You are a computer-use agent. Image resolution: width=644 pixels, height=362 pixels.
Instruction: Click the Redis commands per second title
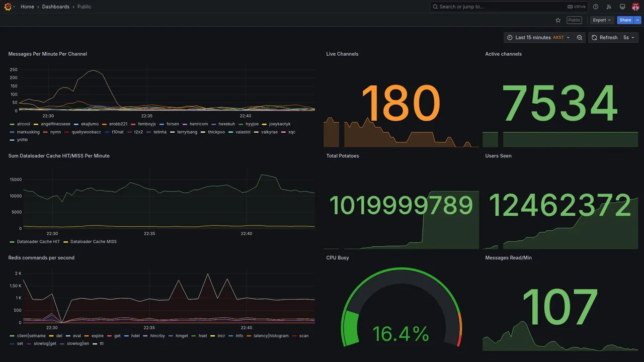click(41, 257)
